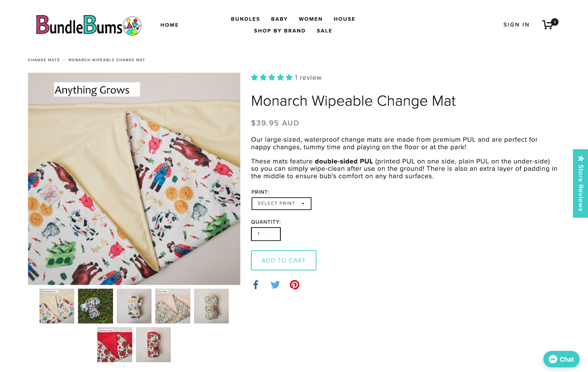
Task: Open the shopping cart icon
Action: pyautogui.click(x=548, y=25)
